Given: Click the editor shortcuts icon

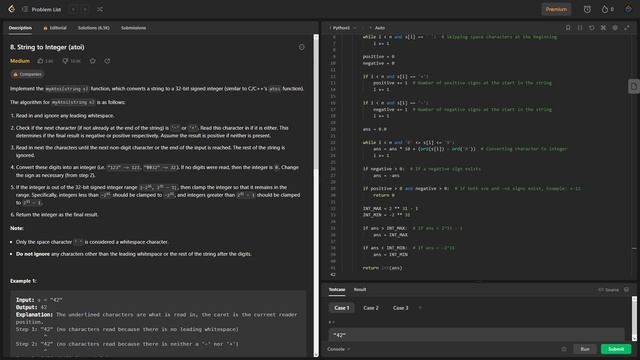Looking at the screenshot, I should [603, 28].
